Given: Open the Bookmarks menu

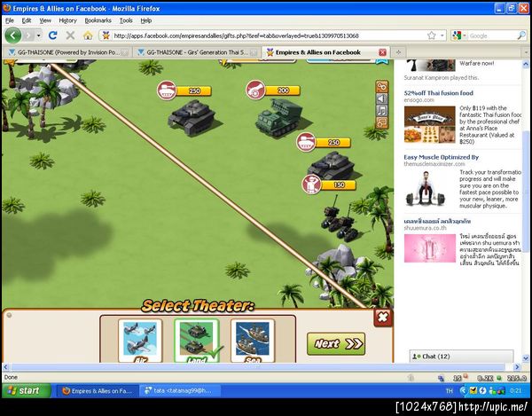Looking at the screenshot, I should 98,20.
